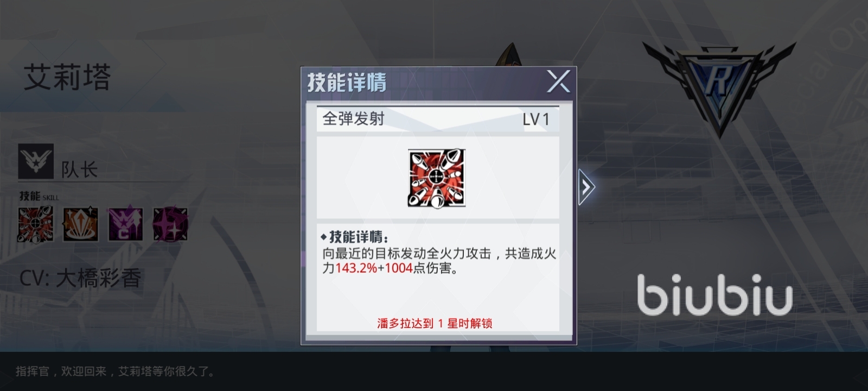Click the commander welcome dialogue line

pyautogui.click(x=116, y=371)
